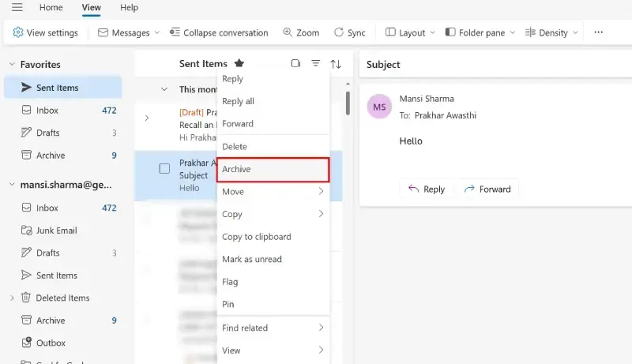Open Density dropdown arrow
The image size is (632, 364).
(575, 32)
